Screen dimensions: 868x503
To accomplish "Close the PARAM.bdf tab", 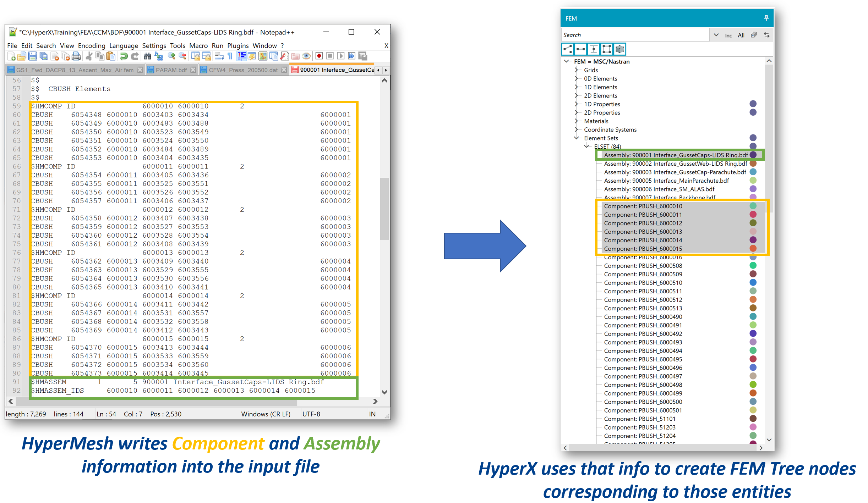I will (x=193, y=70).
